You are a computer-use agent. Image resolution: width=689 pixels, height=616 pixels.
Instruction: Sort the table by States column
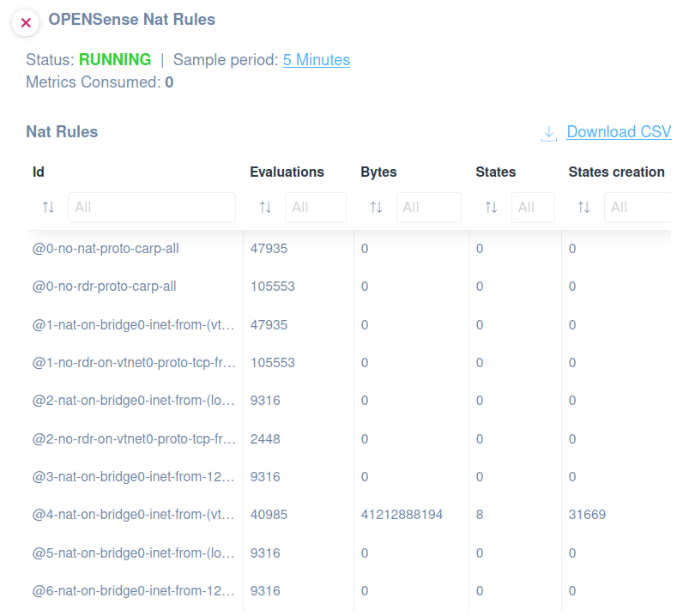coord(491,207)
